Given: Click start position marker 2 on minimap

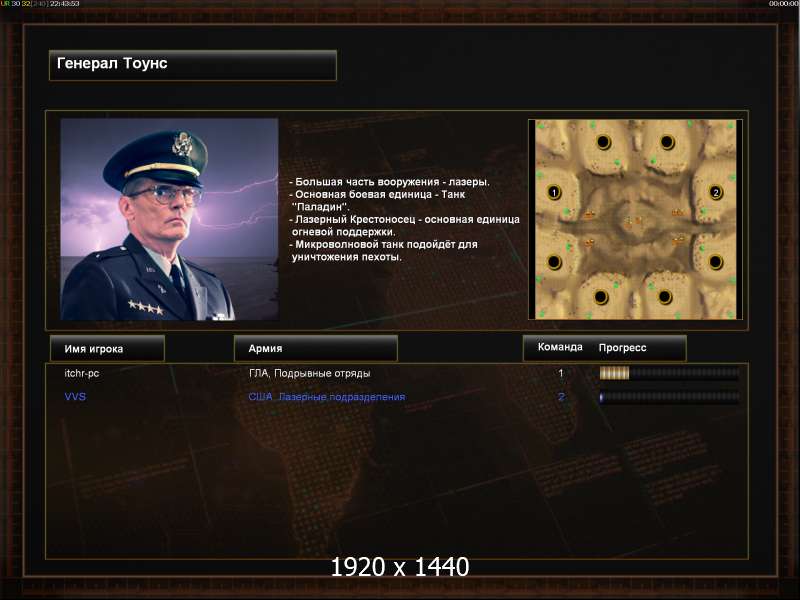Looking at the screenshot, I should coord(716,192).
